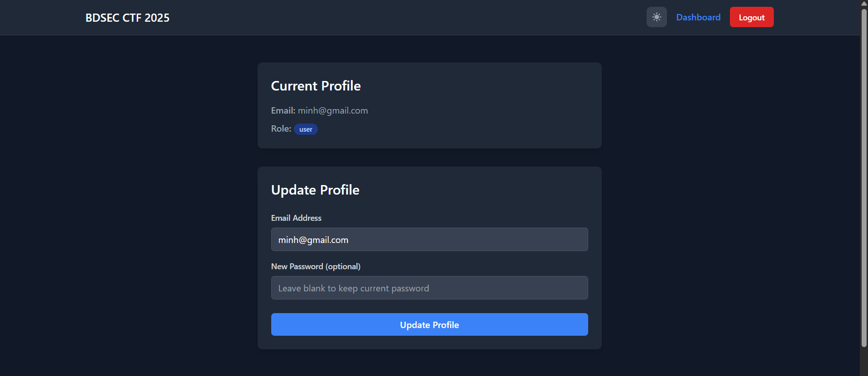Screen dimensions: 868x376
Task: Click the red Logout button
Action: tap(751, 17)
